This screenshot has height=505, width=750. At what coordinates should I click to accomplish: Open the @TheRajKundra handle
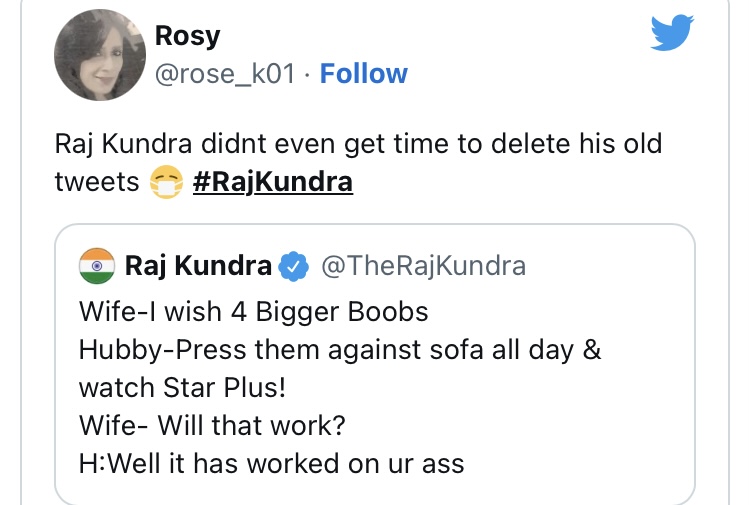422,266
